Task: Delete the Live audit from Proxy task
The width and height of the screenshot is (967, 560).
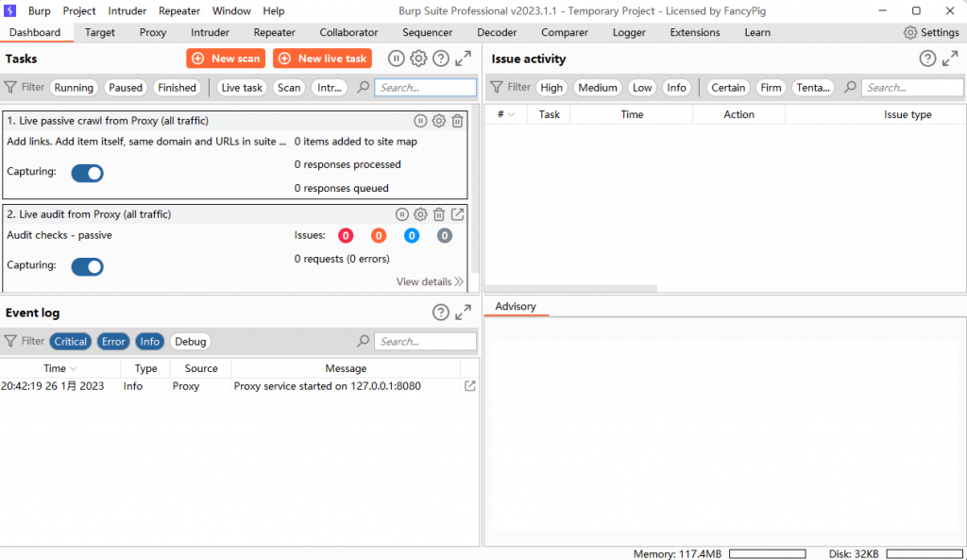Action: 438,214
